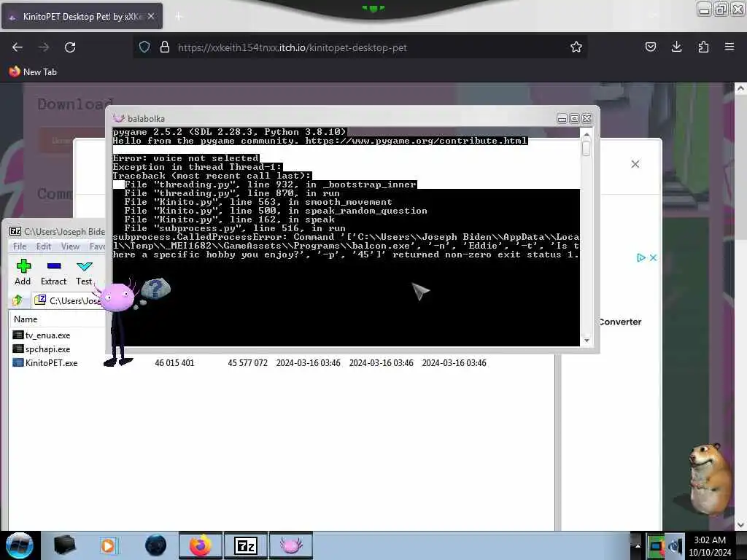Show site security via padlock icon
This screenshot has height=560, width=747.
165,47
